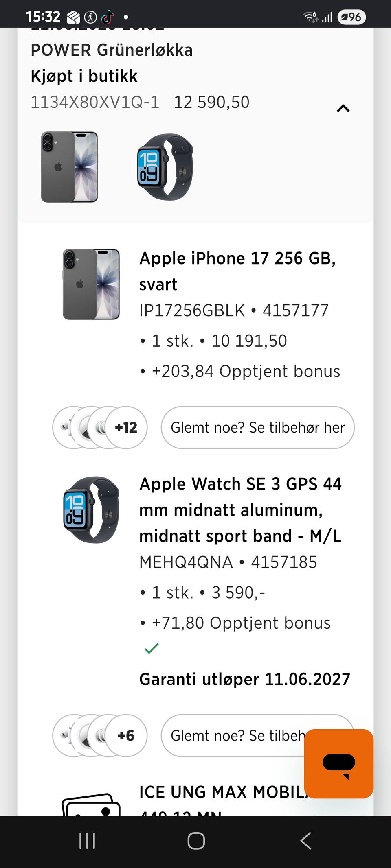The width and height of the screenshot is (391, 868).
Task: Click the Apple Watch SE 3 product image
Action: (91, 509)
